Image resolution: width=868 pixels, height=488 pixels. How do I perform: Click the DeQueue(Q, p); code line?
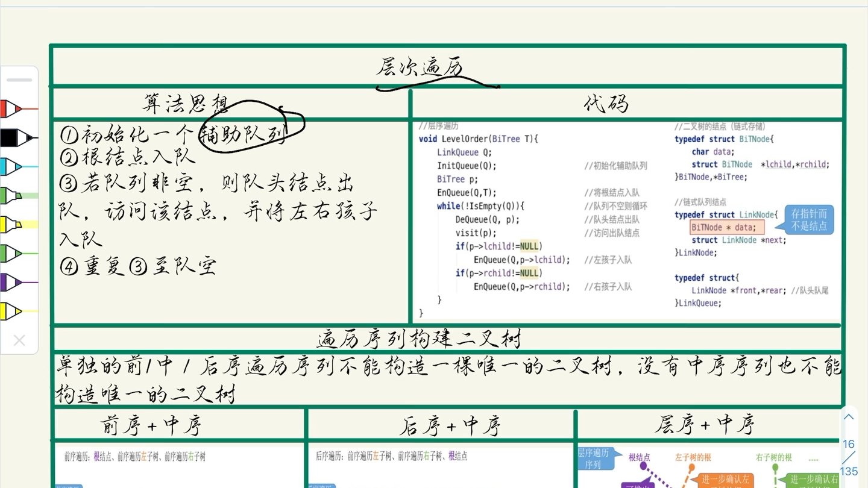(x=487, y=219)
